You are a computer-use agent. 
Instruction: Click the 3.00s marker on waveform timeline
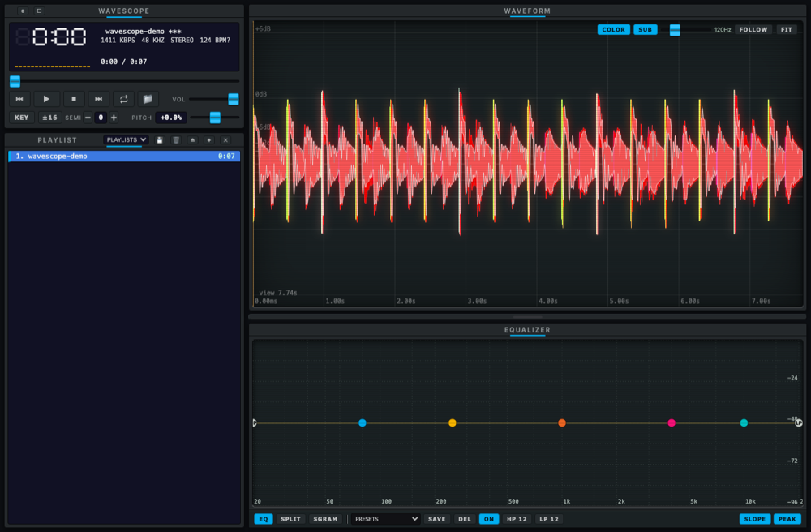pos(476,301)
